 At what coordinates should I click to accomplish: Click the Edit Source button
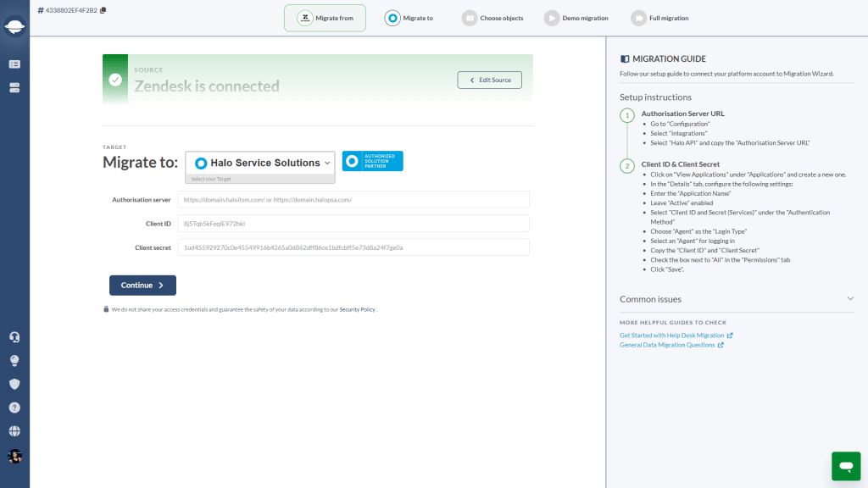[x=489, y=80]
